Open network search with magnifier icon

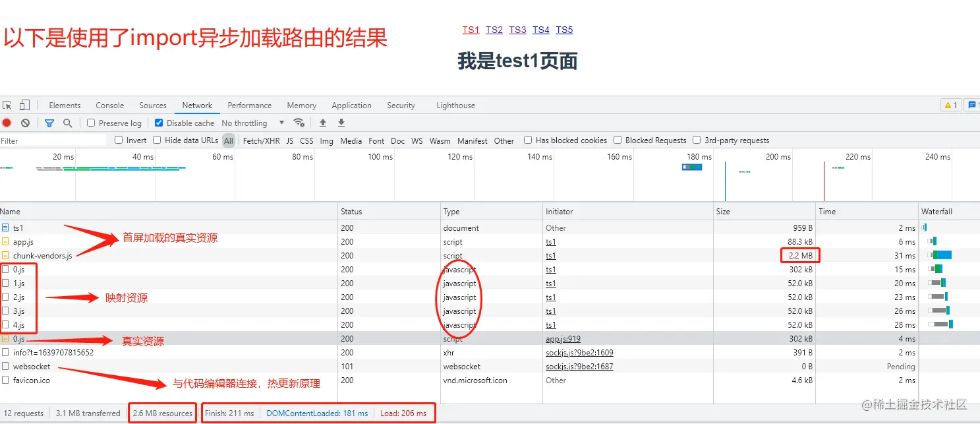tap(67, 123)
